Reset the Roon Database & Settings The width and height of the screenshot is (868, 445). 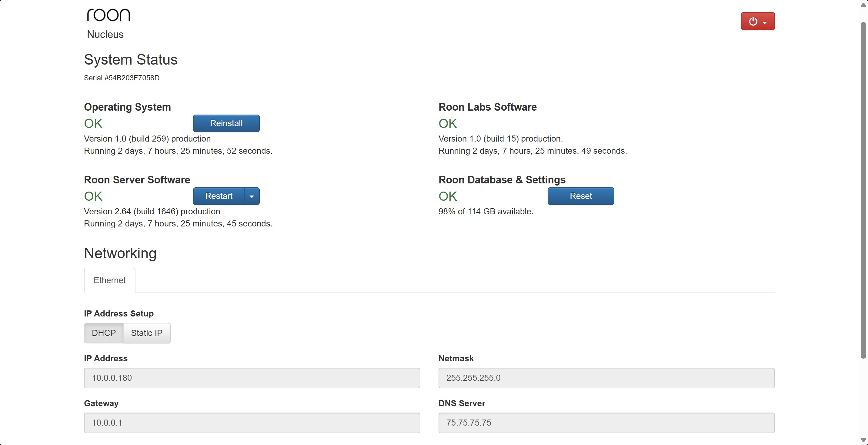point(581,196)
